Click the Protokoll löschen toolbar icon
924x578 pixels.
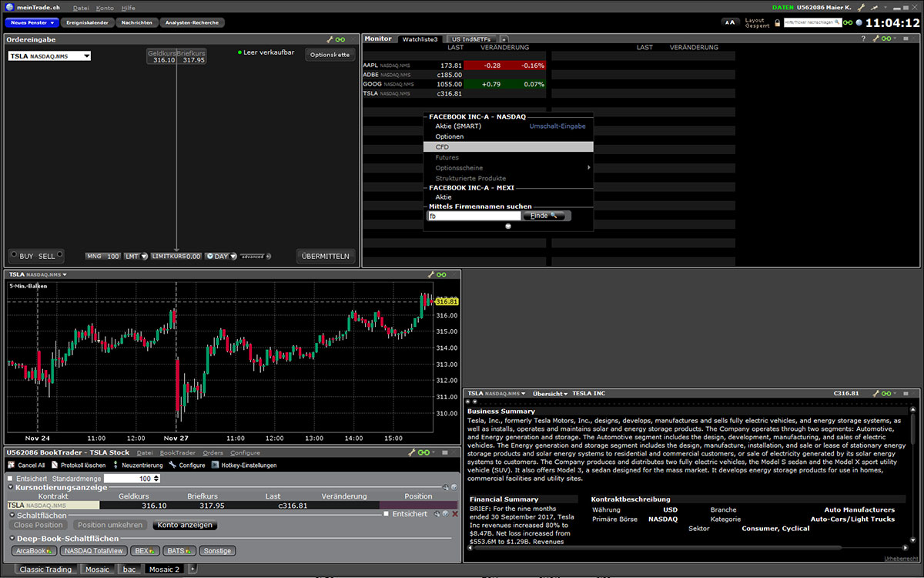55,465
